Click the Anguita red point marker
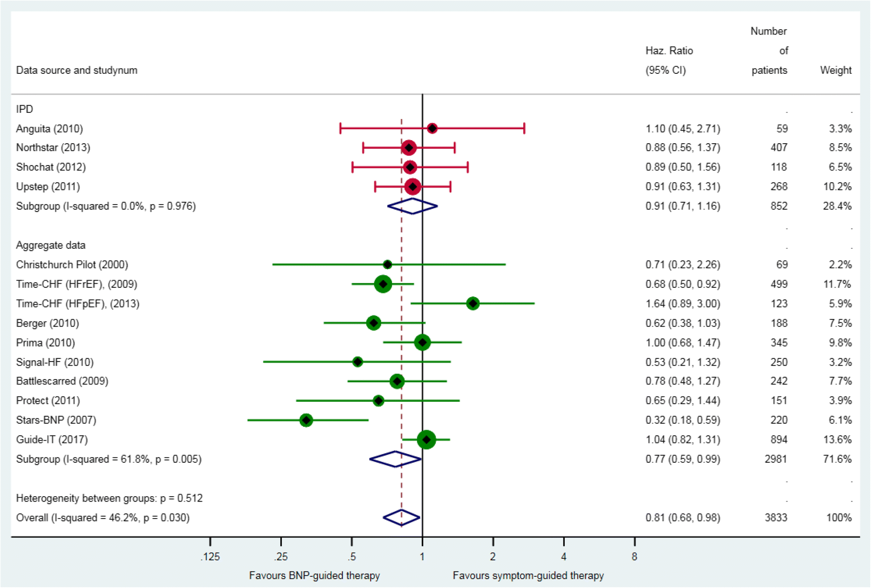The image size is (871, 588). pyautogui.click(x=432, y=129)
